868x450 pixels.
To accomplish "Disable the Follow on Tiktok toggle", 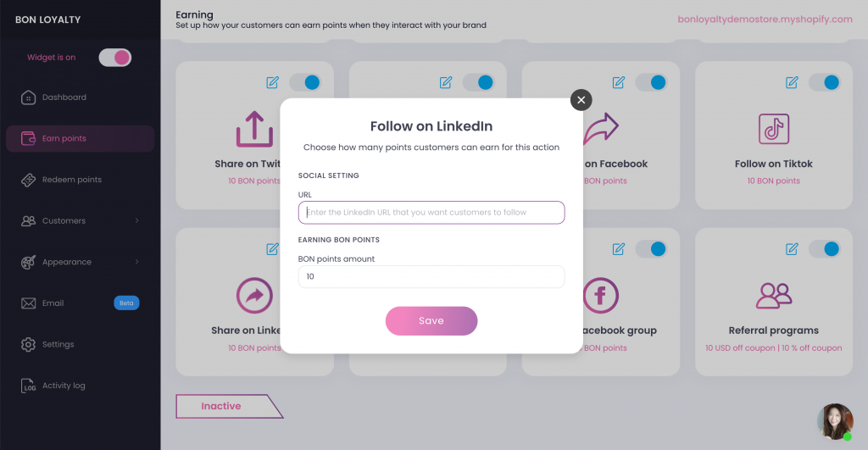I will [x=824, y=82].
